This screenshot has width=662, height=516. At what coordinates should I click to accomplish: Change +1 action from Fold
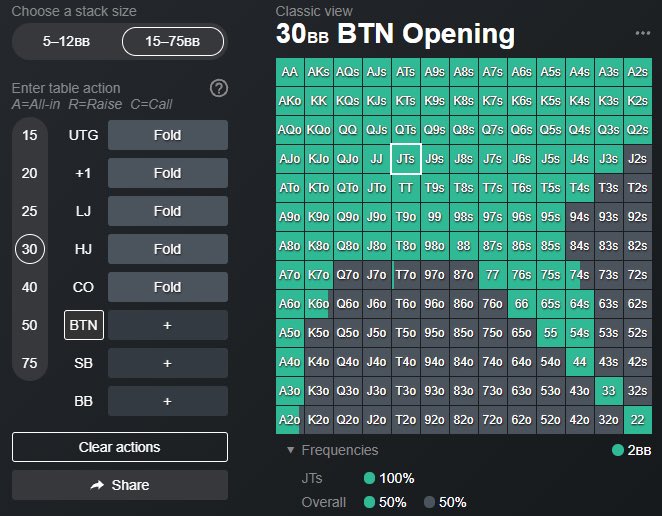pos(168,173)
